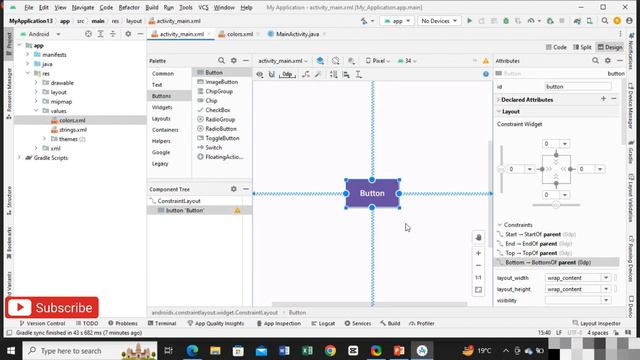Switch to Split view mode

click(582, 47)
